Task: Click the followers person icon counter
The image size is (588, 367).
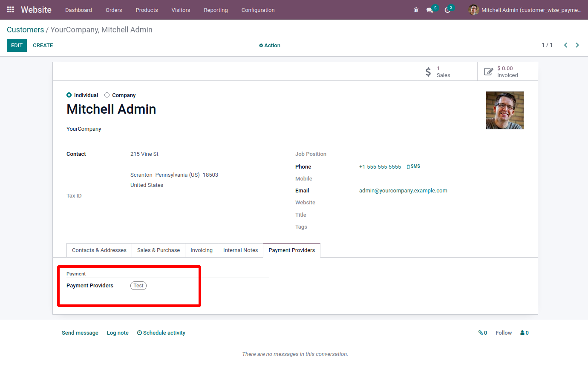Action: click(525, 333)
